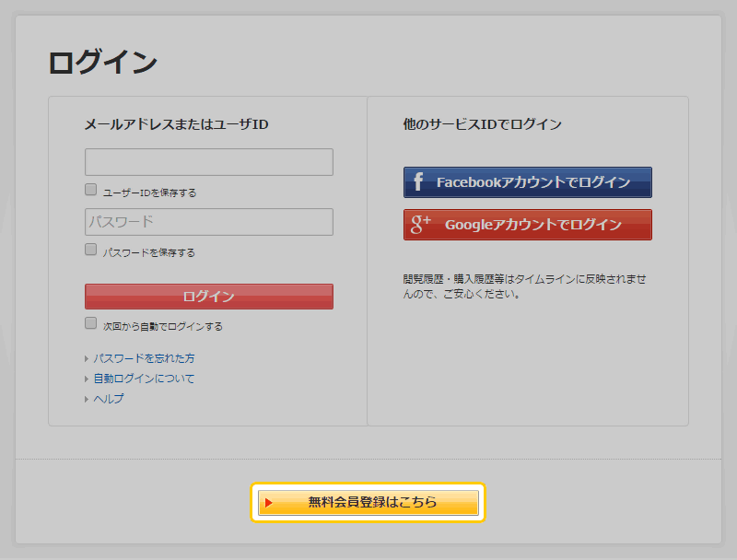Click the red arrow icon on the registration button
Viewport: 737px width, 560px height.
(268, 503)
